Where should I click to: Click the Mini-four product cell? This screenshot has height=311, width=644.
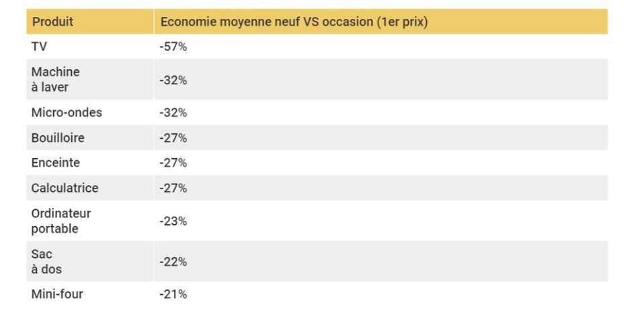(x=57, y=294)
